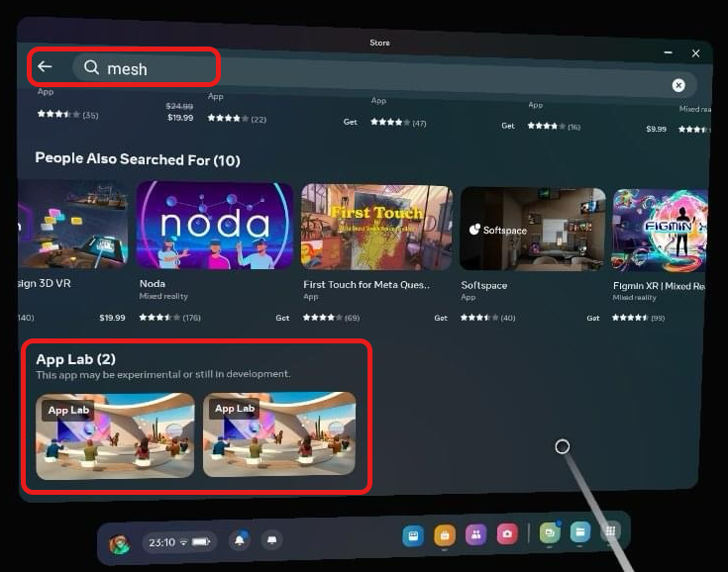This screenshot has height=572, width=728.
Task: Open notifications bell in the taskbar
Action: (239, 540)
